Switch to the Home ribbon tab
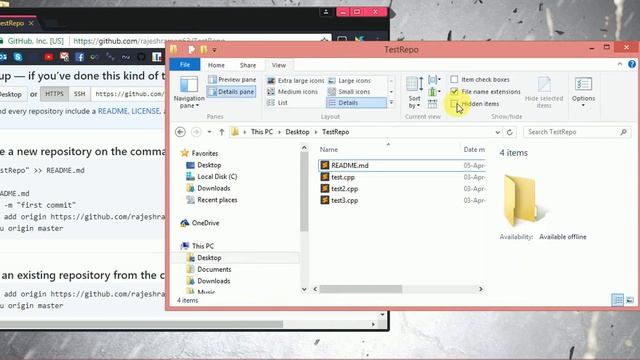 (x=216, y=65)
